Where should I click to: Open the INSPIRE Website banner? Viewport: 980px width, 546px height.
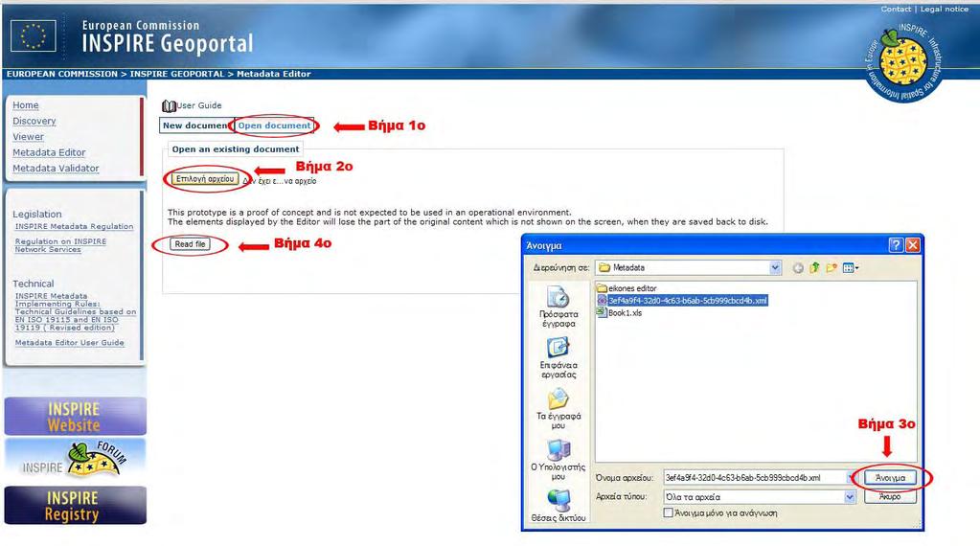pos(75,416)
